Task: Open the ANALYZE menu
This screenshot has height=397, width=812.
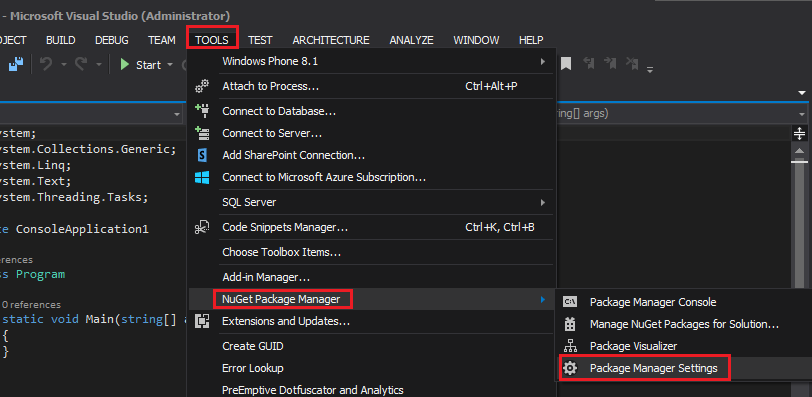Action: click(411, 40)
